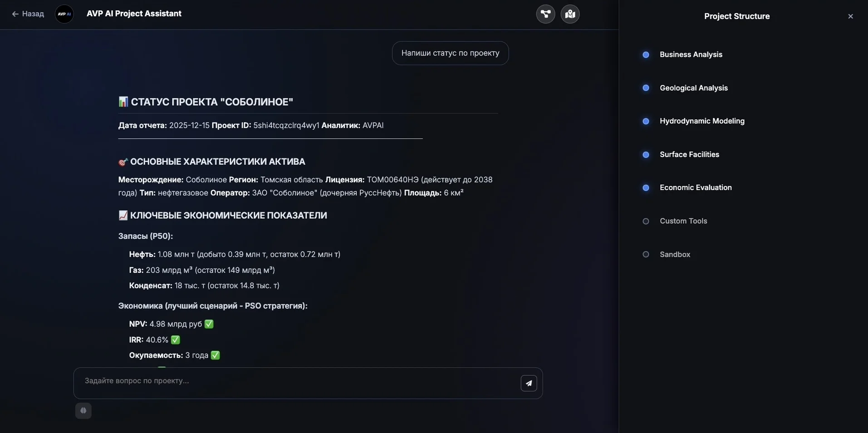Click the green checkmark next to NPV
868x433 pixels.
click(209, 324)
